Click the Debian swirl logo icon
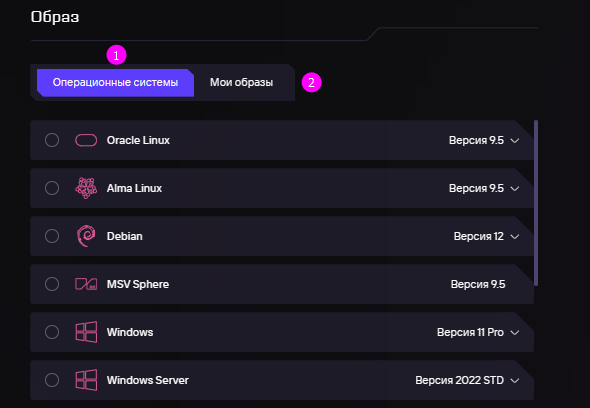590x408 pixels. 86,236
